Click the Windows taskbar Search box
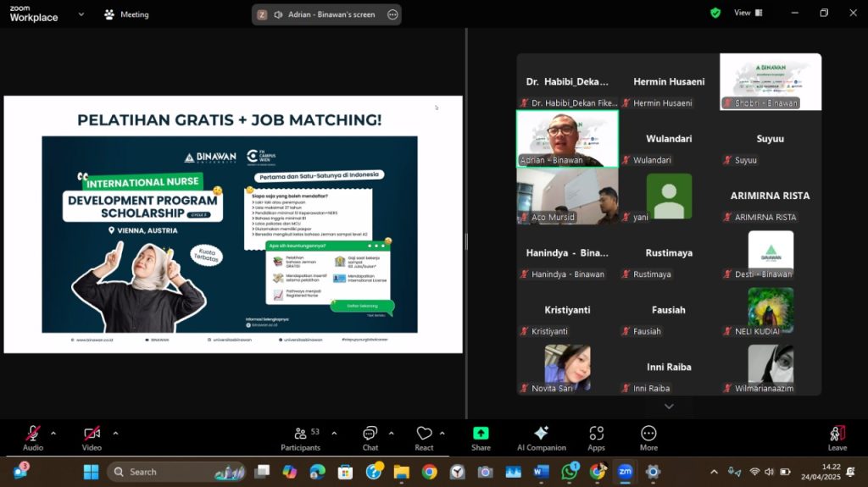This screenshot has height=487, width=868. tap(175, 472)
